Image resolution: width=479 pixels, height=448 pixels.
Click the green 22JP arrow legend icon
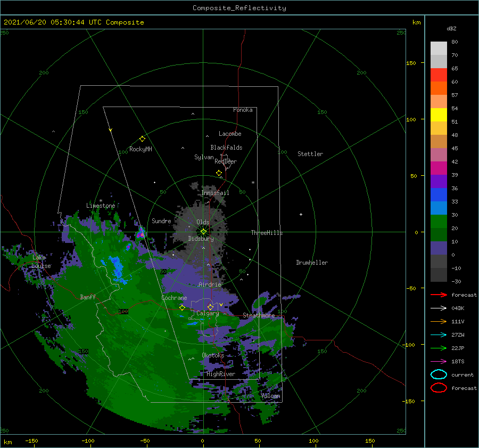(x=439, y=348)
